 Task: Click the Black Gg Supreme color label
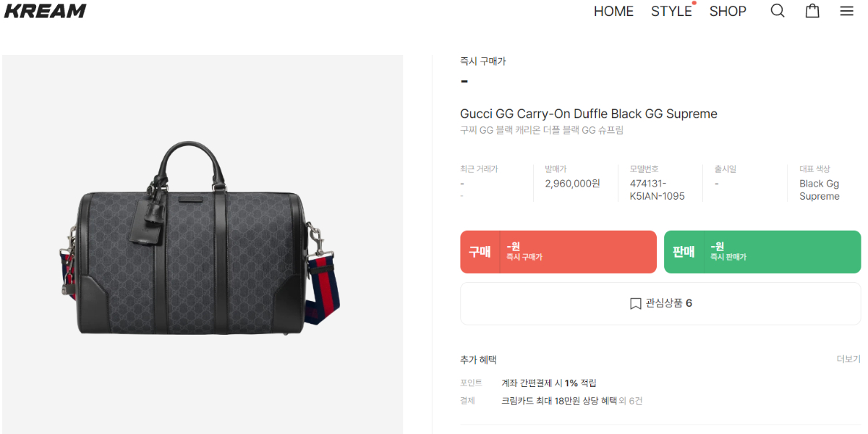click(820, 190)
